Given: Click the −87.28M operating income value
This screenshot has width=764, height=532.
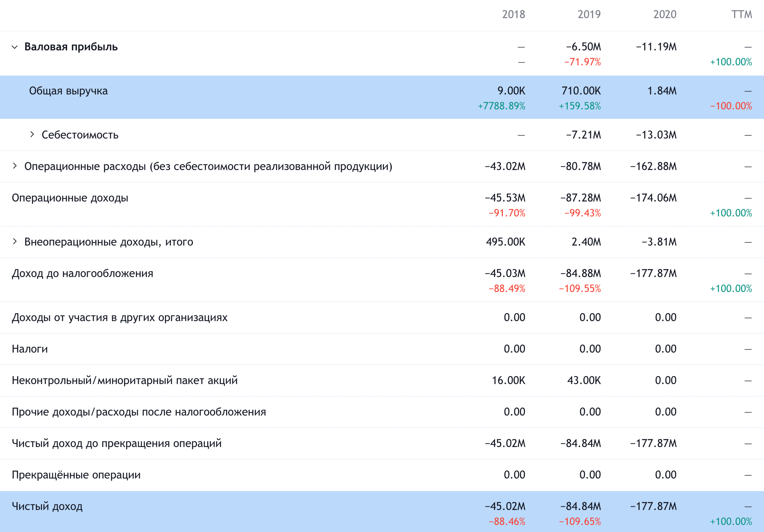Looking at the screenshot, I should (x=581, y=198).
